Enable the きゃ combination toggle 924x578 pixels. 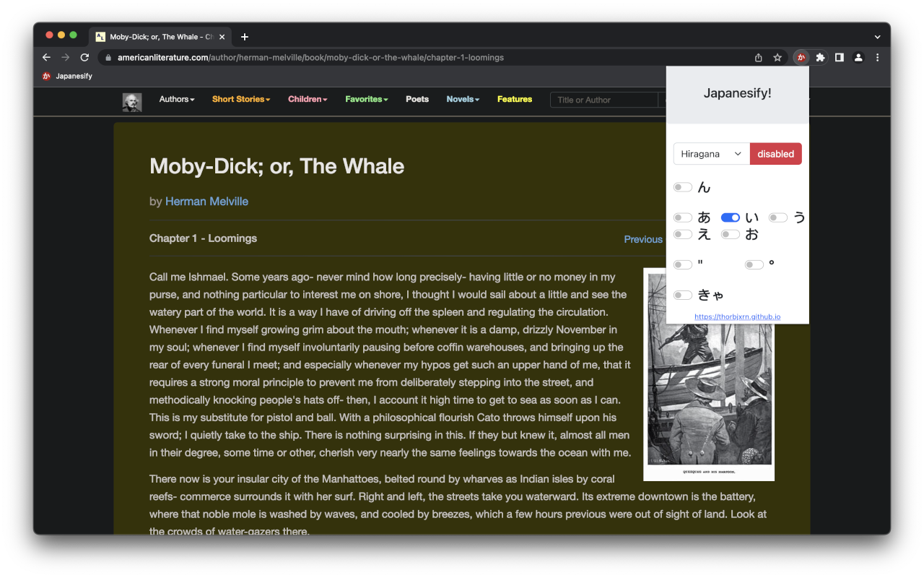[683, 295]
